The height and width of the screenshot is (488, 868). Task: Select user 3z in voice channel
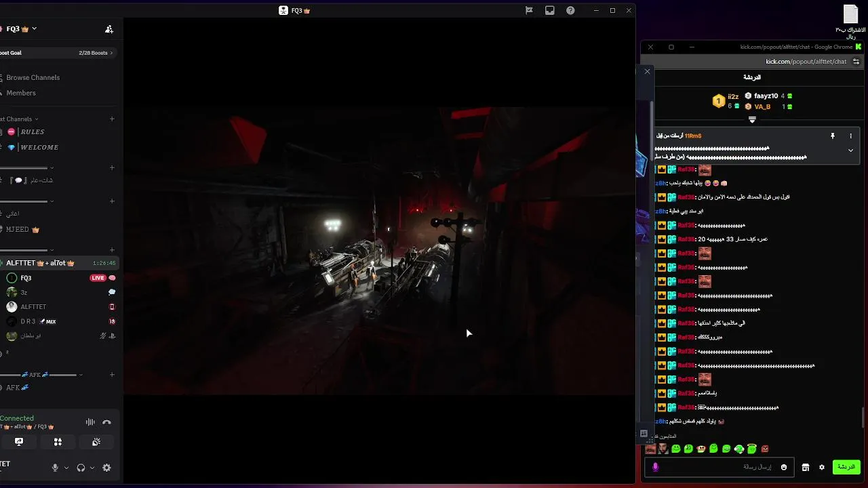click(24, 292)
